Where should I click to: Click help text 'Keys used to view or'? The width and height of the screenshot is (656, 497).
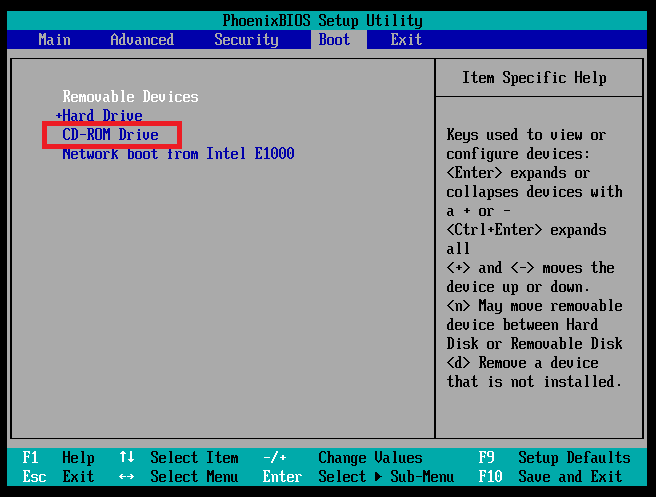(526, 135)
